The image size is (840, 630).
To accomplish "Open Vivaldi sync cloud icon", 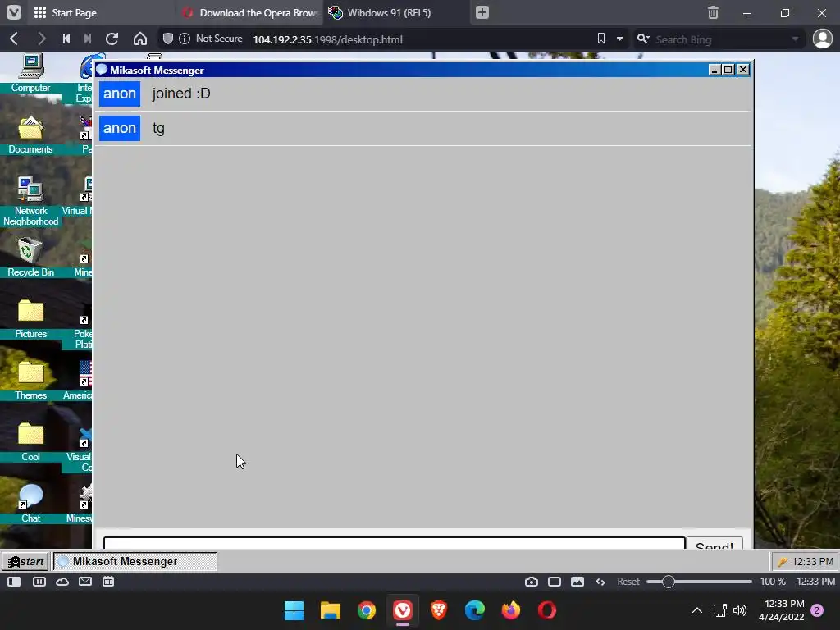I will click(x=62, y=582).
